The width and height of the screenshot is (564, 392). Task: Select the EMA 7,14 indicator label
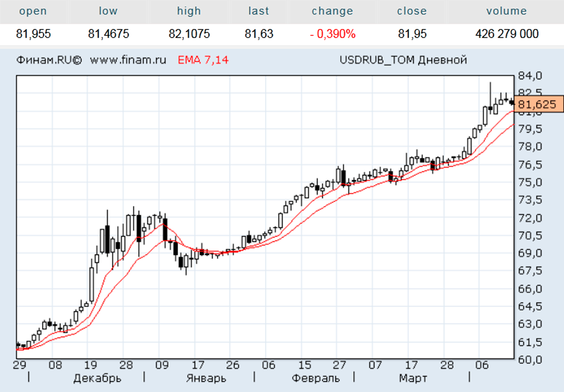(x=203, y=60)
